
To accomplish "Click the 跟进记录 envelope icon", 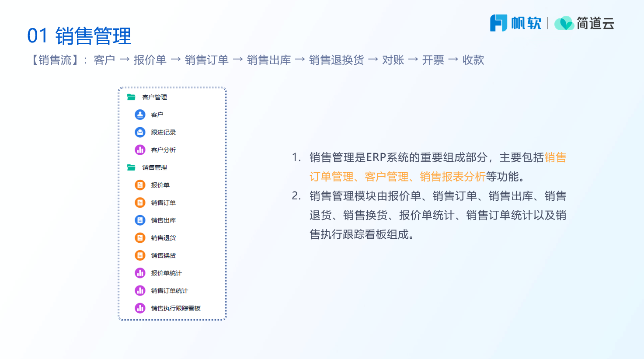I will coord(140,132).
